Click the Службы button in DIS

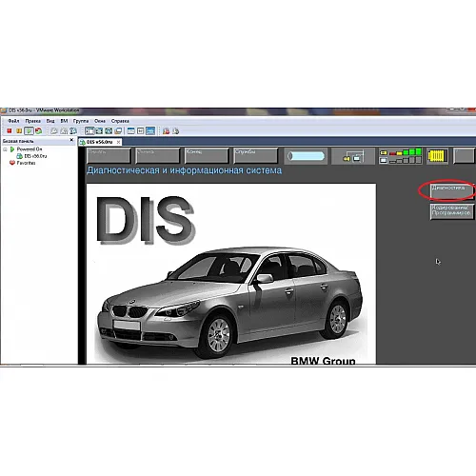255,155
